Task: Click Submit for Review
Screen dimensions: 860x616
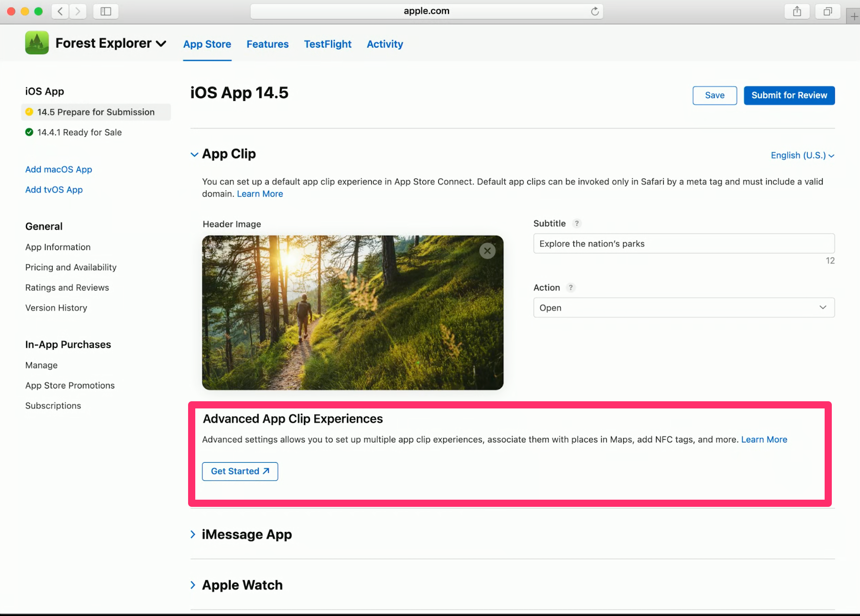Action: (x=789, y=95)
